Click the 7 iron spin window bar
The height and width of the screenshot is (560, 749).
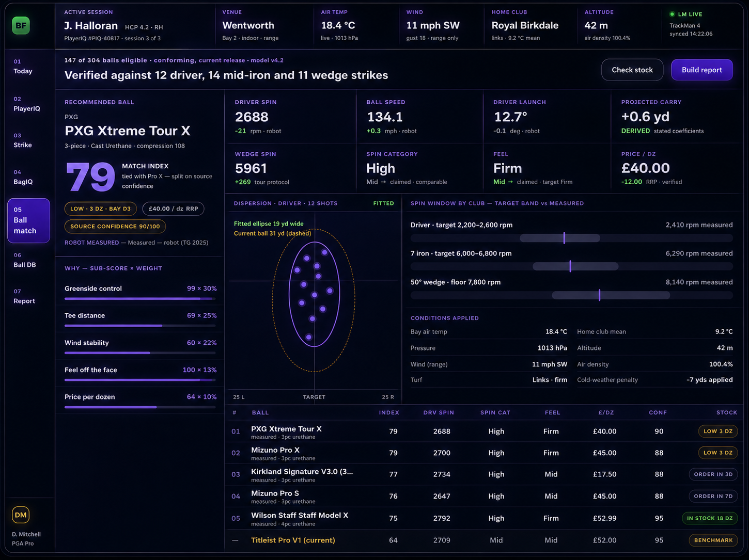coord(572,266)
